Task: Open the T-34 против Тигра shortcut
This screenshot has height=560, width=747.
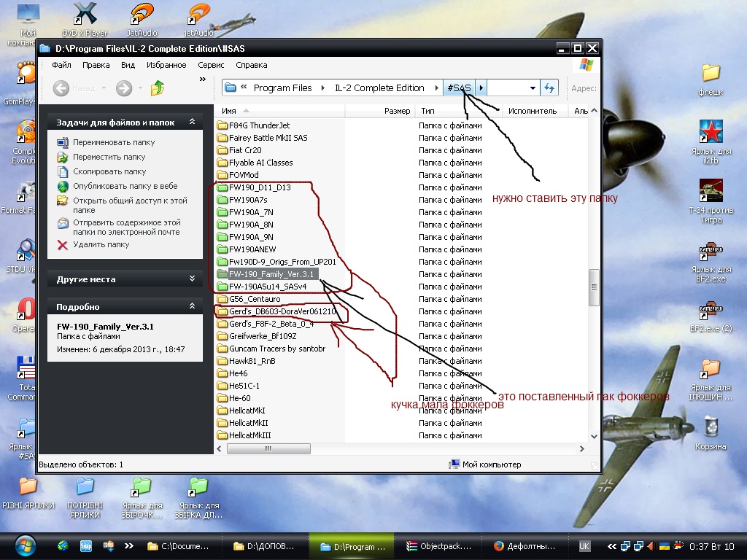Action: (711, 201)
